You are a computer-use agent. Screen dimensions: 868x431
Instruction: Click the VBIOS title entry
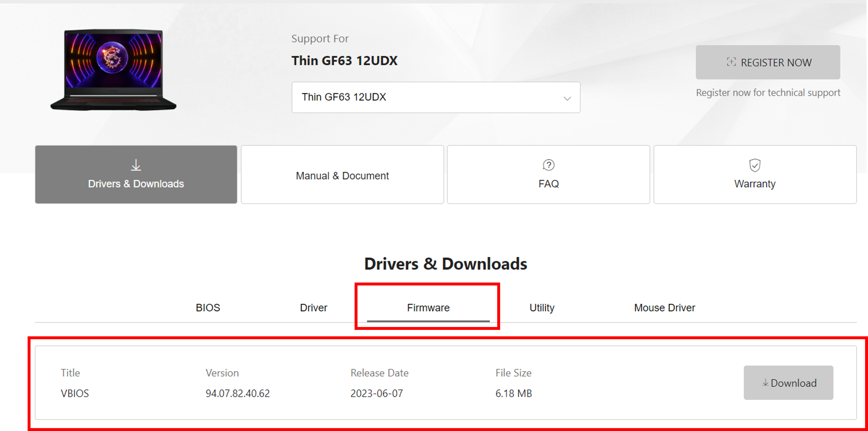(x=75, y=393)
